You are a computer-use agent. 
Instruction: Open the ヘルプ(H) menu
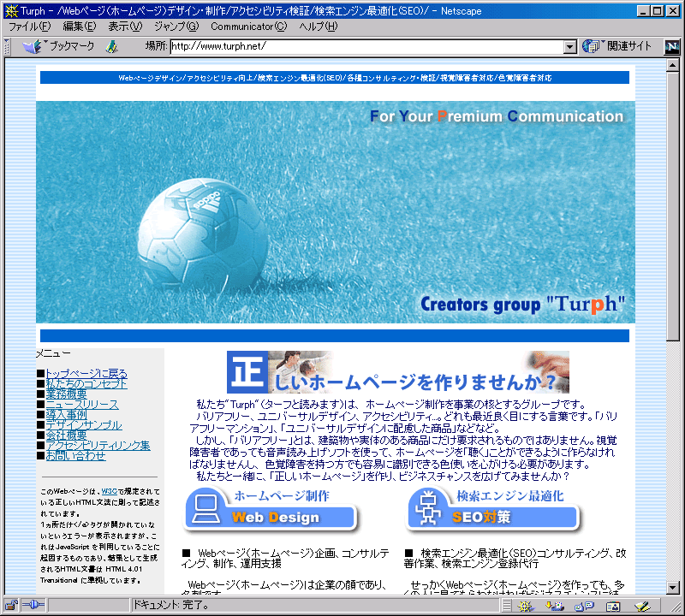tap(319, 27)
